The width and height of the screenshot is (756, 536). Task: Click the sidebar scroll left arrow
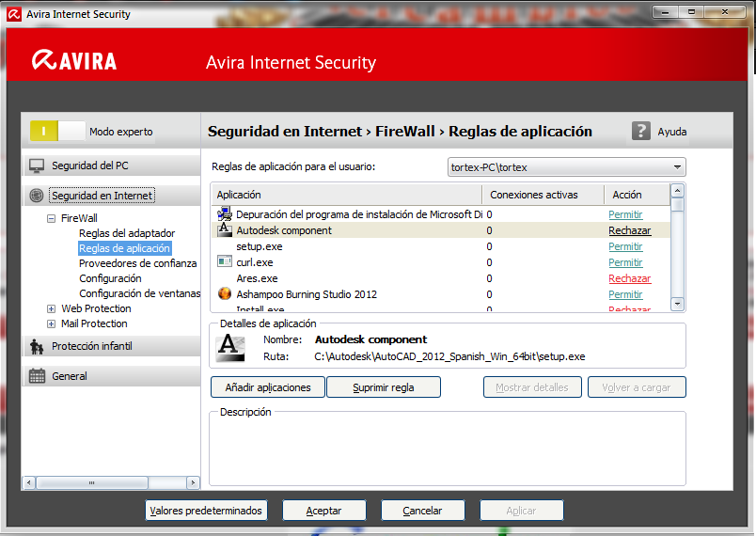tap(29, 482)
